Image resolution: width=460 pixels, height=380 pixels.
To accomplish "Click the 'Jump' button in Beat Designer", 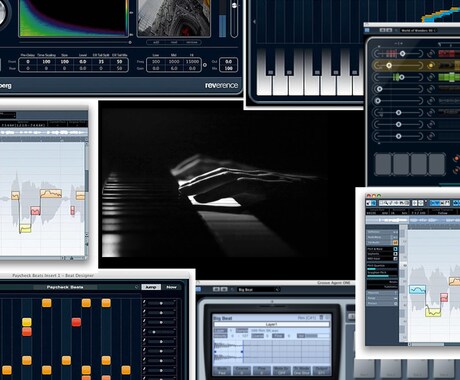I will tap(151, 287).
